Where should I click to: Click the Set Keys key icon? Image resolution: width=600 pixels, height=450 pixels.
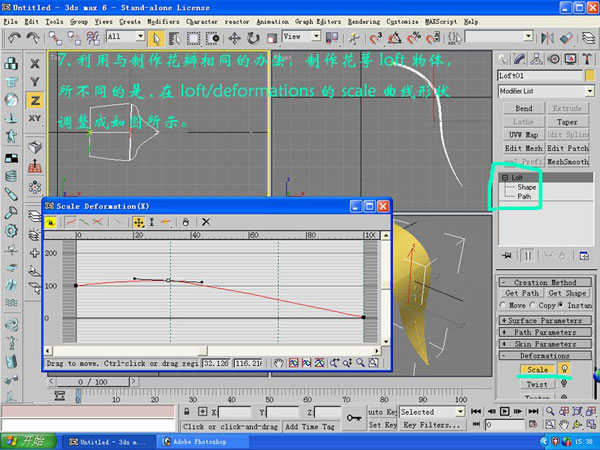(x=354, y=417)
